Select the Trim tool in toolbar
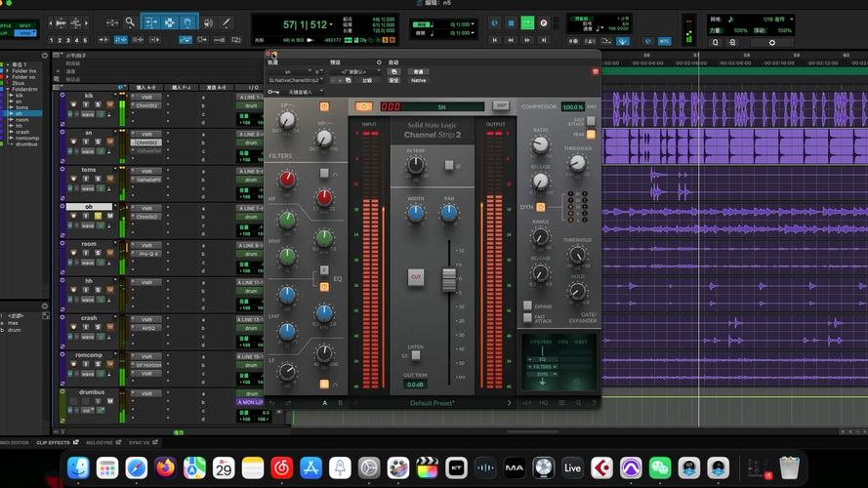Image resolution: width=868 pixels, height=488 pixels. pyautogui.click(x=150, y=22)
